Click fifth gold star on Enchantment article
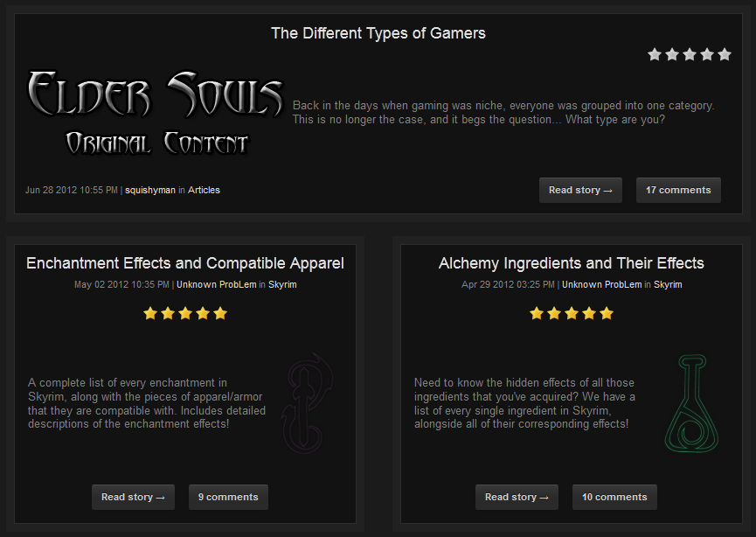Viewport: 756px width, 537px height. (x=220, y=313)
